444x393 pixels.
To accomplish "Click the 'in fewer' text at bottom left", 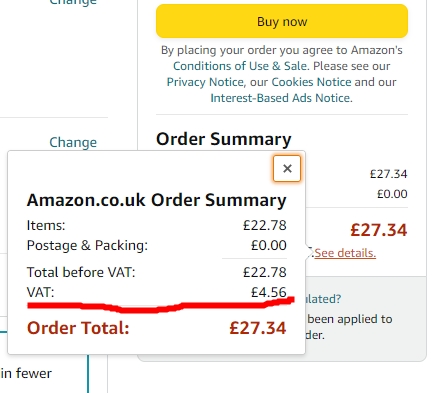I will (x=26, y=373).
